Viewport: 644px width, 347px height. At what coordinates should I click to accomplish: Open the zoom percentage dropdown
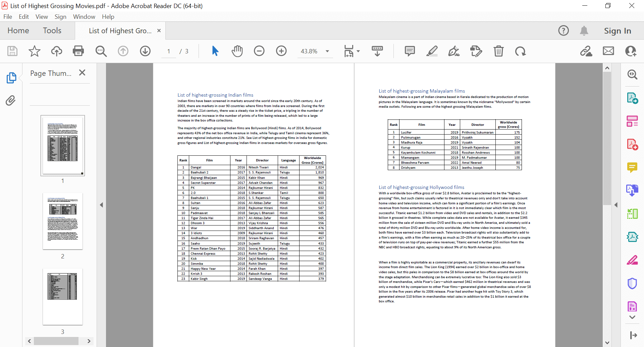point(327,51)
